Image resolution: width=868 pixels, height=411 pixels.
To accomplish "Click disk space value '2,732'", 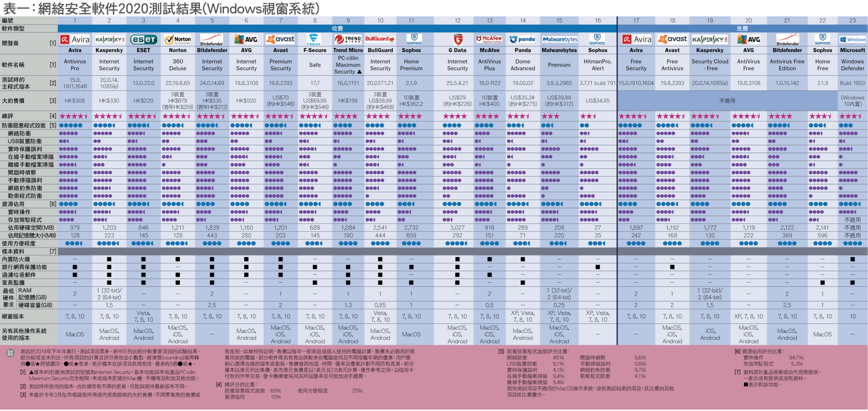I will tap(412, 228).
